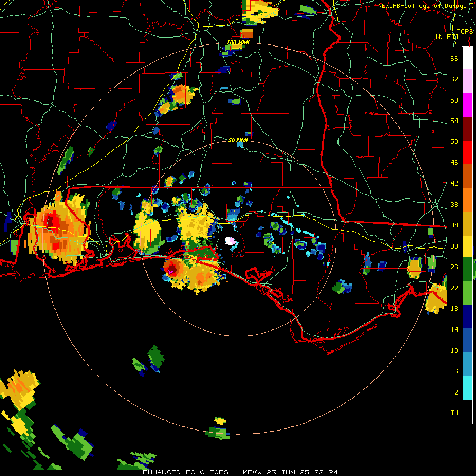Image resolution: width=476 pixels, height=476 pixels.
Task: Click the 58 legend value
Action: point(454,100)
